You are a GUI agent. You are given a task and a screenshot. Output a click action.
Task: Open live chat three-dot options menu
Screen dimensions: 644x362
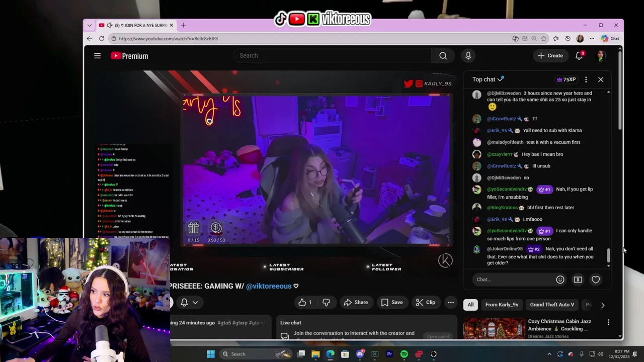586,79
